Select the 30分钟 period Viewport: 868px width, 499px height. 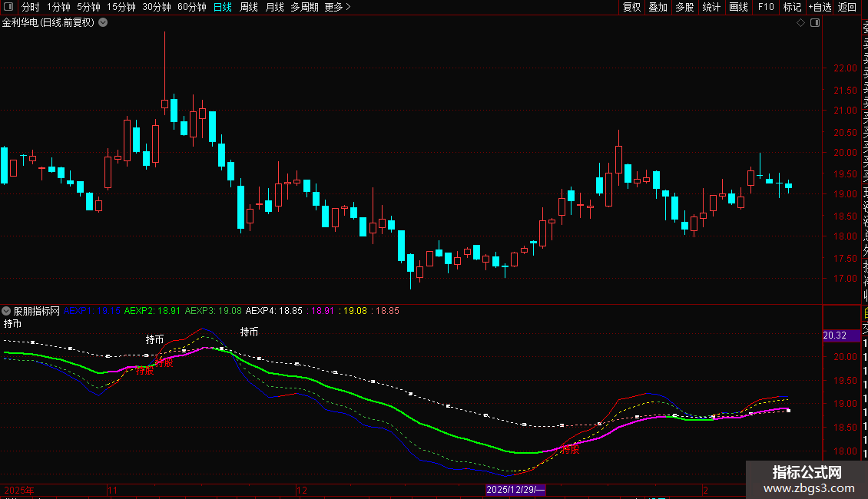[x=157, y=7]
